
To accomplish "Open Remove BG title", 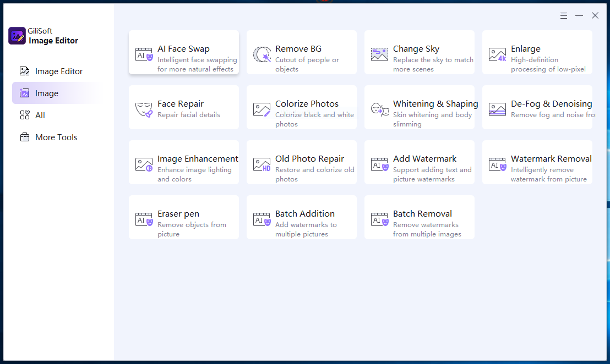I will (x=298, y=49).
